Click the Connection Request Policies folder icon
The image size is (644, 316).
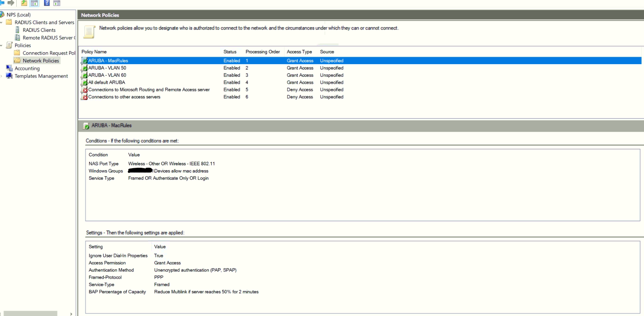coord(17,53)
